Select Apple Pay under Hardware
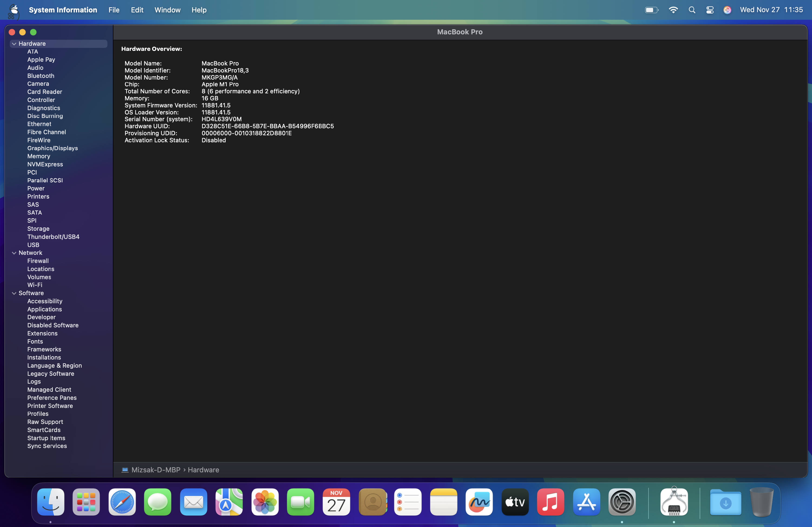 click(x=41, y=59)
